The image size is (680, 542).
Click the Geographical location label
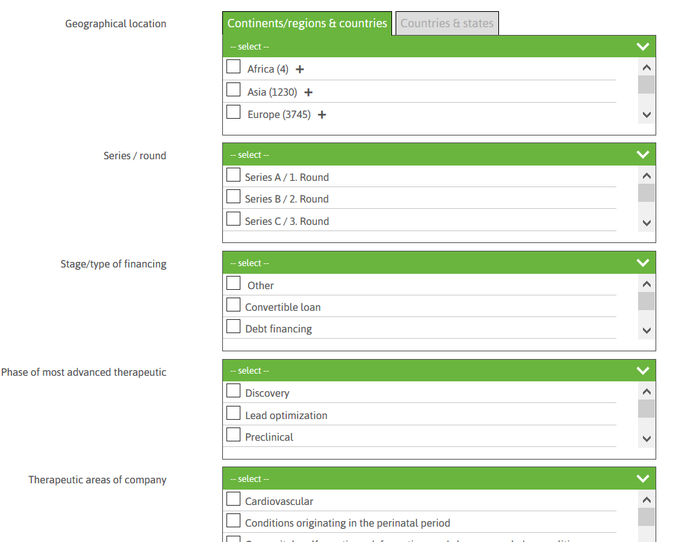click(116, 24)
